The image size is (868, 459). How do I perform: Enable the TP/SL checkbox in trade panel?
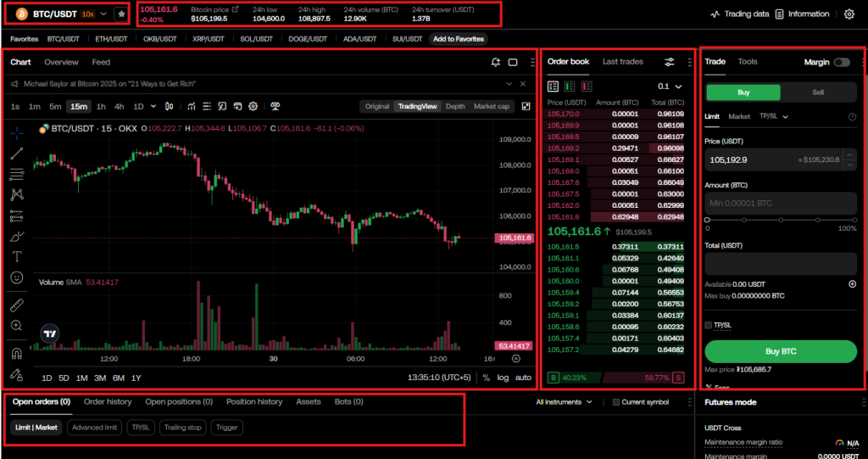pos(708,325)
